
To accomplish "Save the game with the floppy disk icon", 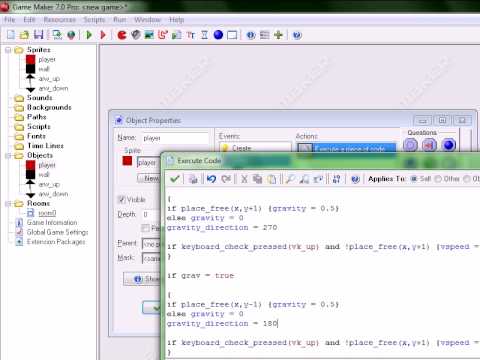I will [x=39, y=35].
